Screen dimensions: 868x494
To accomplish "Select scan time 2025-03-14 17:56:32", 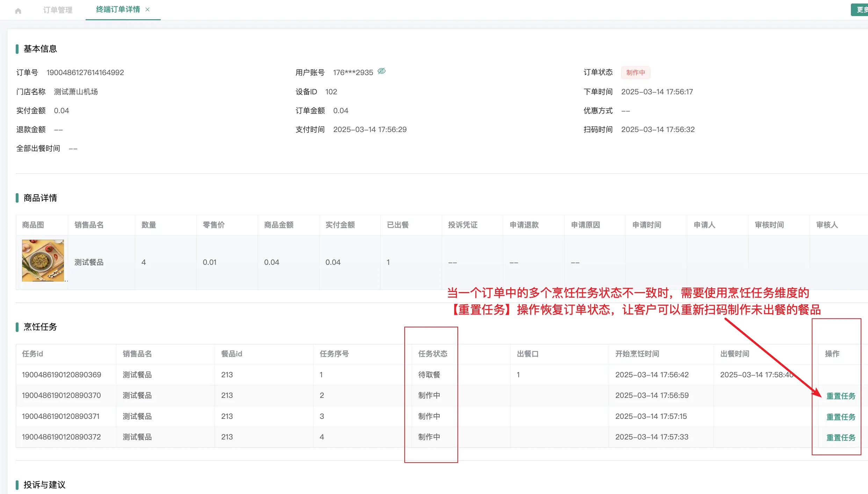I will click(x=658, y=130).
